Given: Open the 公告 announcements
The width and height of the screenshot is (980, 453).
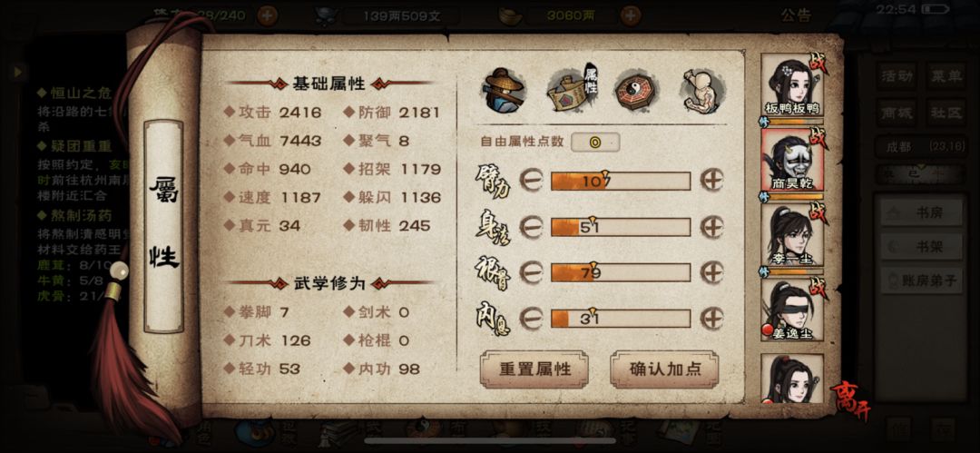Looking at the screenshot, I should tap(796, 15).
